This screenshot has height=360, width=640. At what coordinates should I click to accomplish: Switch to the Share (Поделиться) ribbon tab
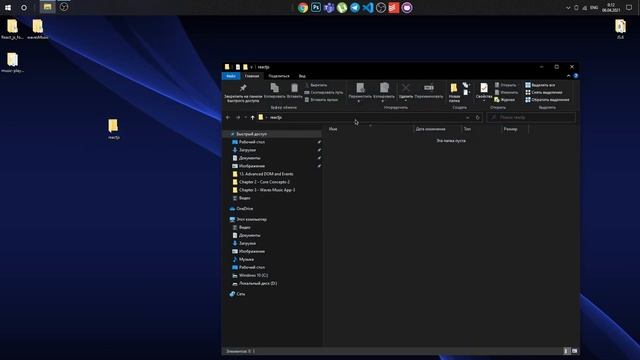pos(279,76)
